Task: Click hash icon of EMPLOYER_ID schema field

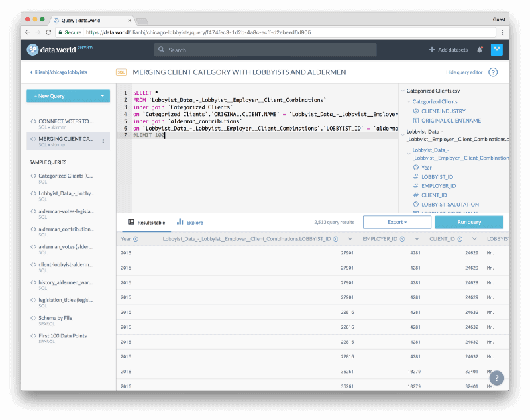Action: [x=416, y=186]
